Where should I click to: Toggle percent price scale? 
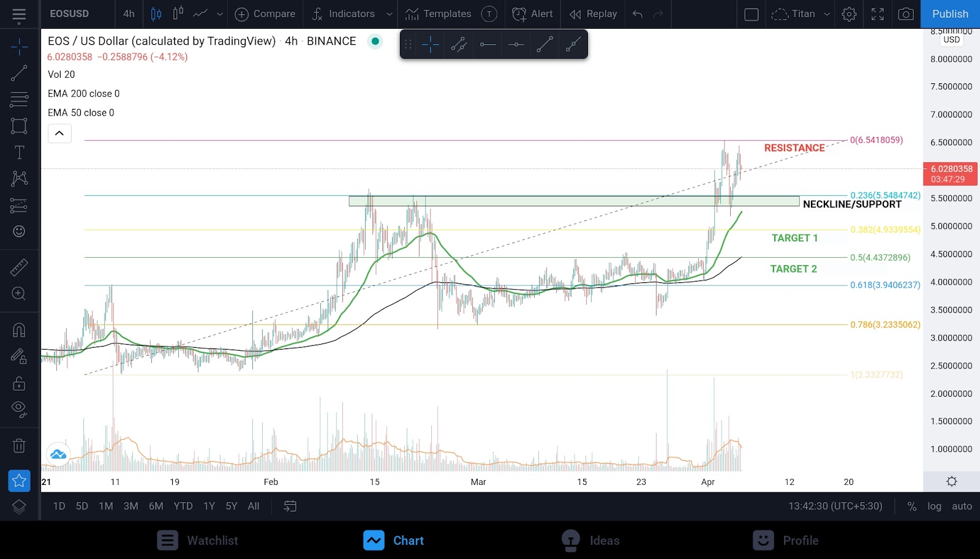coord(912,506)
